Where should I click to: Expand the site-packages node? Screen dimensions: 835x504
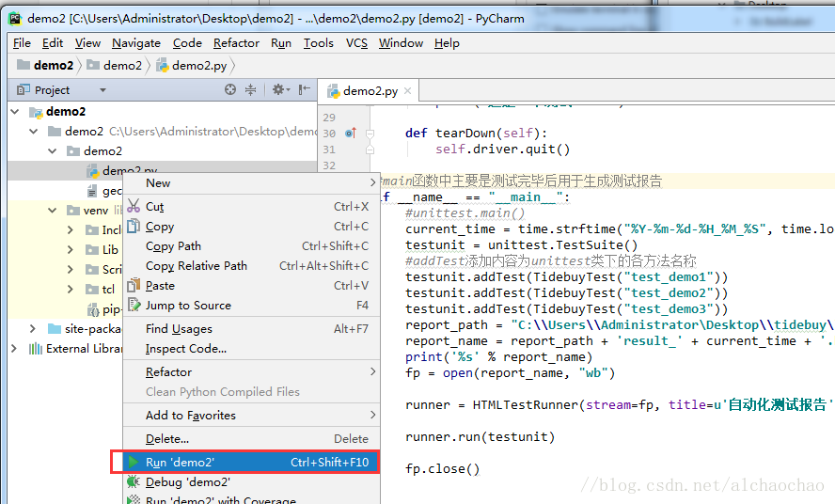[x=33, y=329]
